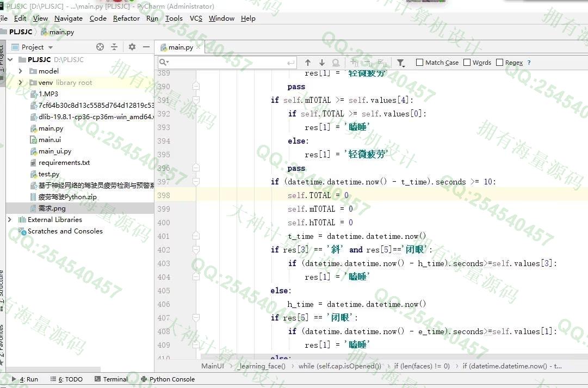The height and width of the screenshot is (388, 588).
Task: Click line 398 self.TOTAL = 0
Action: 318,195
